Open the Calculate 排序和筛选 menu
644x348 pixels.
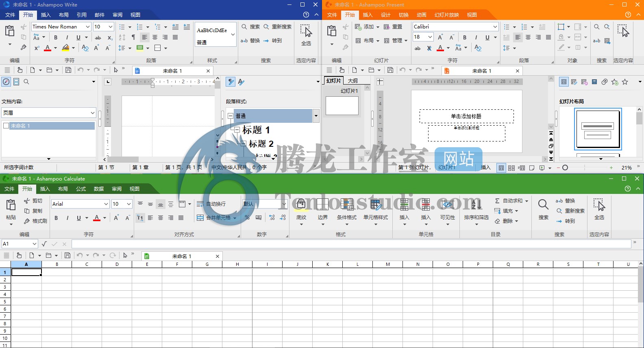click(x=476, y=212)
